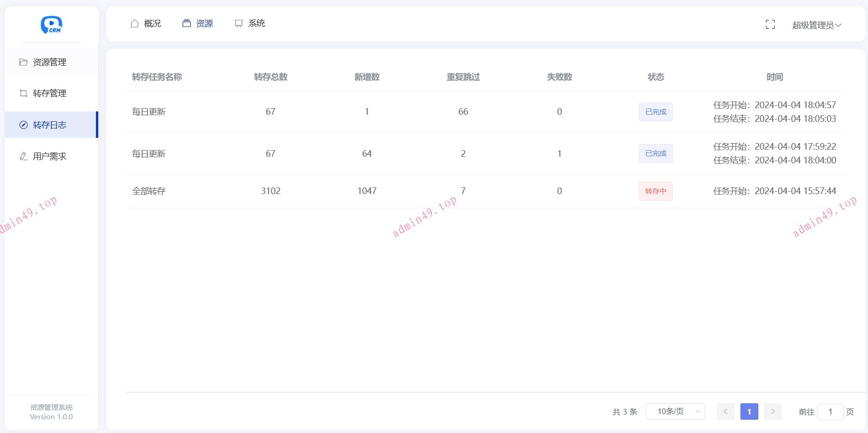Select the 转存管理 sidebar icon
The image size is (868, 433).
click(23, 93)
